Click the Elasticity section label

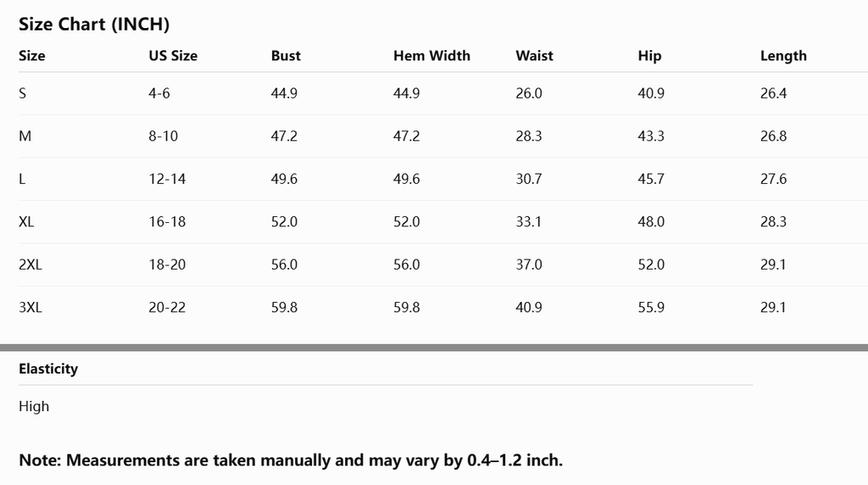48,369
